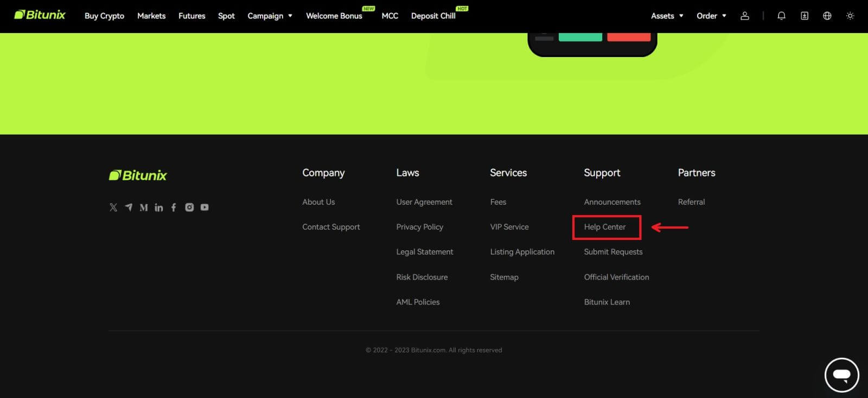Open Bitunix Instagram social icon
The height and width of the screenshot is (398, 868).
click(x=189, y=207)
